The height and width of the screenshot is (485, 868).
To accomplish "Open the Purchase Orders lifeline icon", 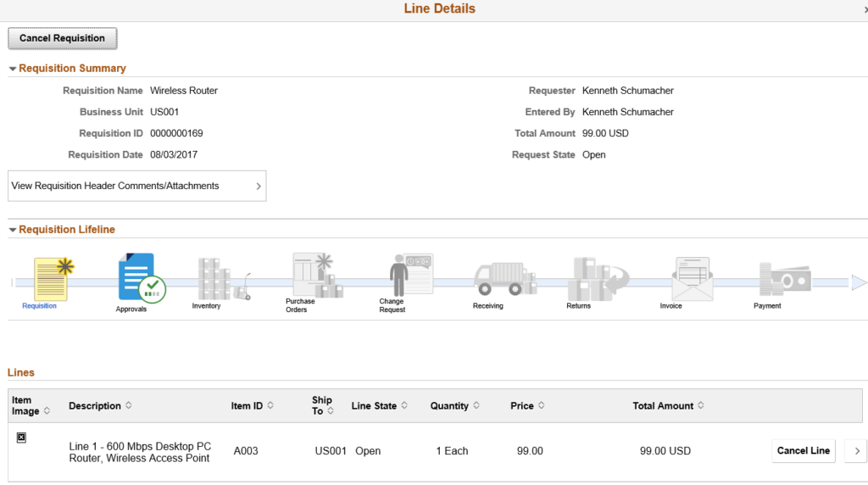I will [319, 276].
